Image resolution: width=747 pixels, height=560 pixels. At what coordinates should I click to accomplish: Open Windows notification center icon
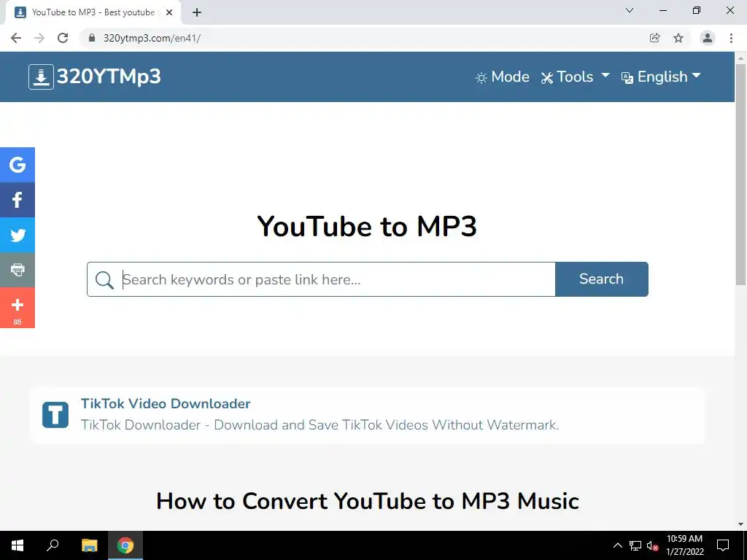coord(723,545)
